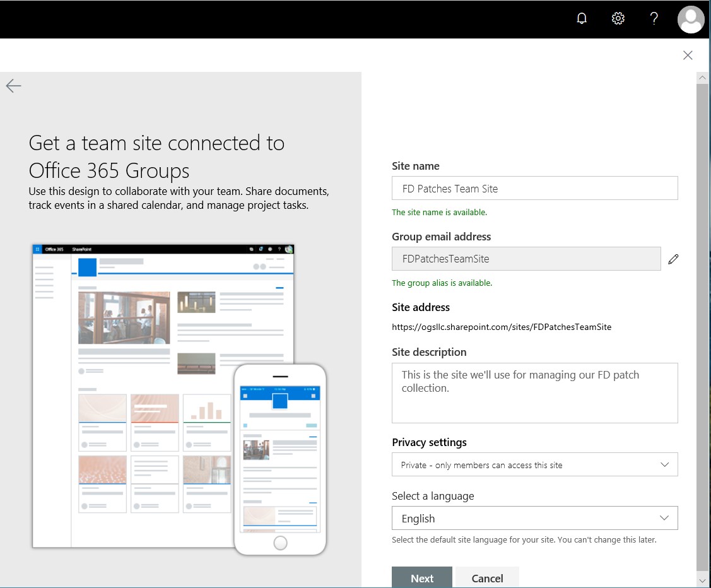
Task: Click the back arrow in the panel
Action: pos(13,86)
